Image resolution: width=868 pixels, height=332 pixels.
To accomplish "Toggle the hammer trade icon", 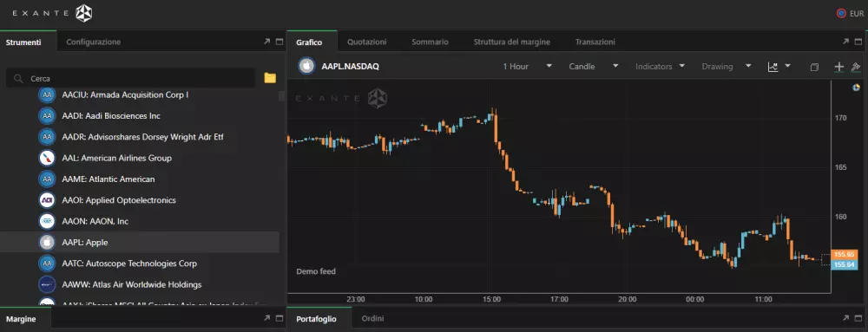I will point(855,67).
